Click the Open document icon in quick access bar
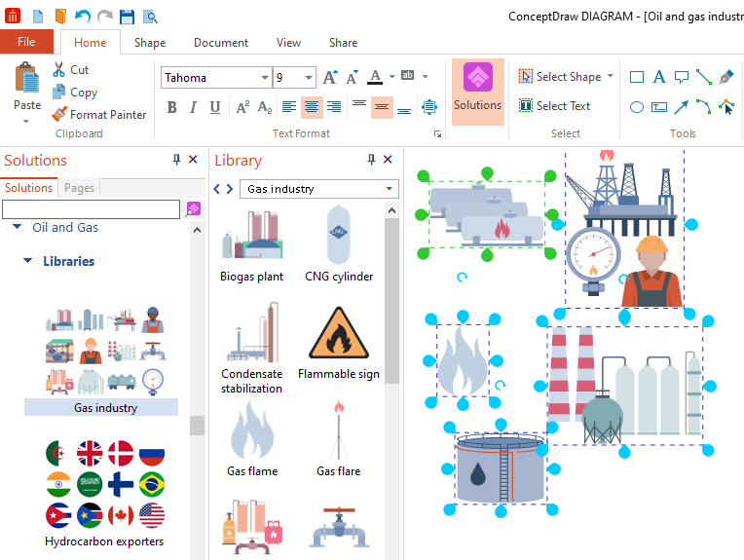Screen dimensions: 744x560 tap(60, 18)
